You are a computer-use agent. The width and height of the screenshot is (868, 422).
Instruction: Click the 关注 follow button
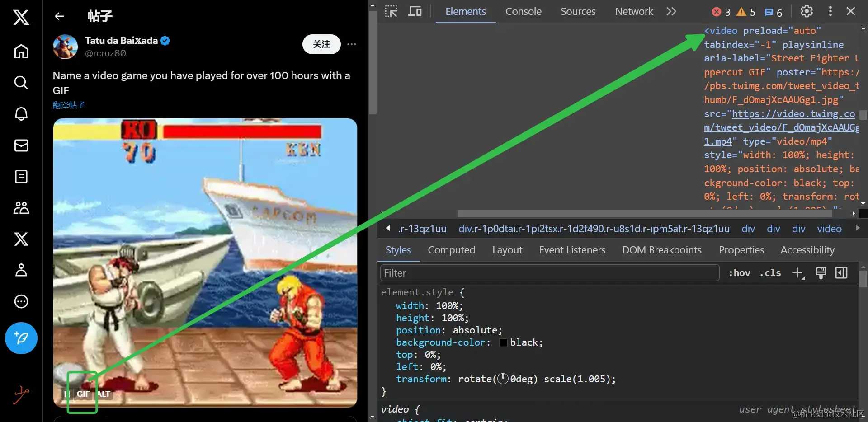(321, 44)
